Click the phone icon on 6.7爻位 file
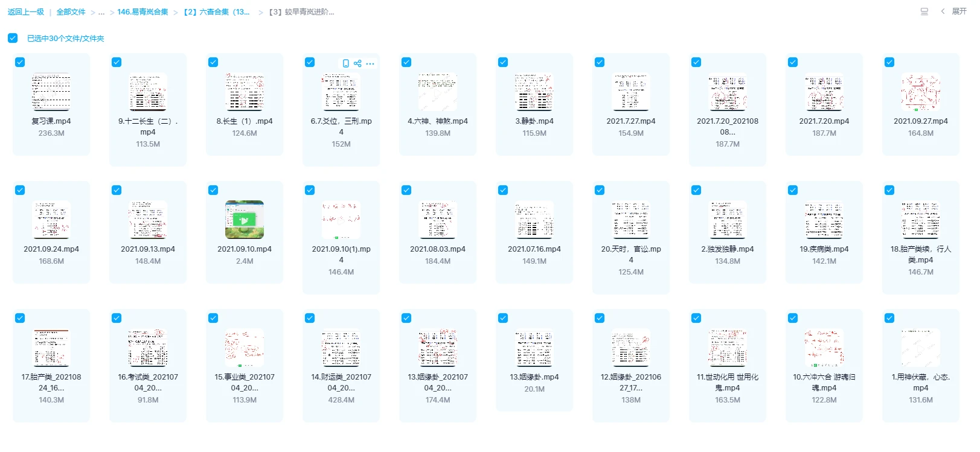Image resolution: width=980 pixels, height=452 pixels. 345,63
